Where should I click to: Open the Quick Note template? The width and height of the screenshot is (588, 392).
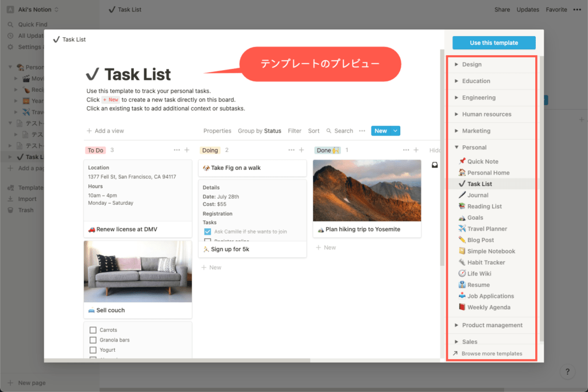482,161
